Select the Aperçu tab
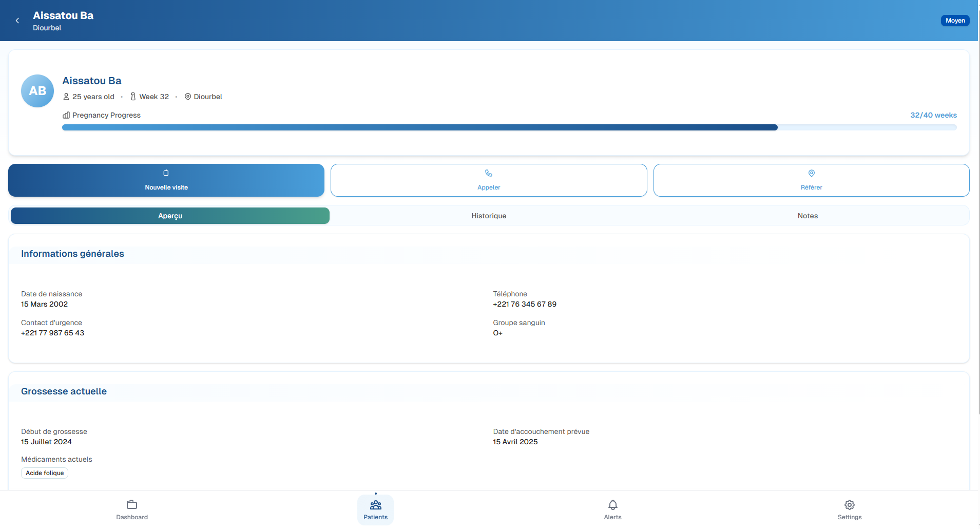The height and width of the screenshot is (529, 980). pyautogui.click(x=170, y=216)
